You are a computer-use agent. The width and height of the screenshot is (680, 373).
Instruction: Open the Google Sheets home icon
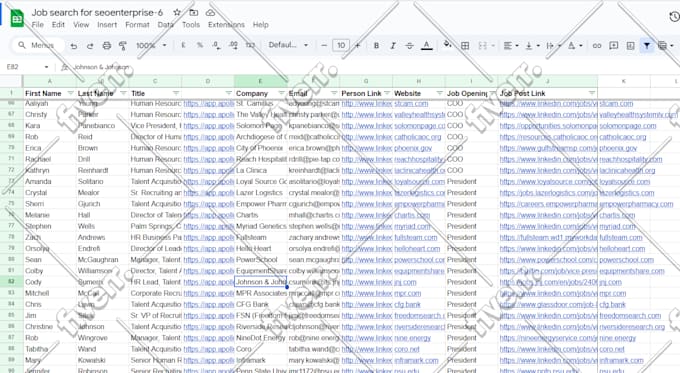[x=17, y=18]
